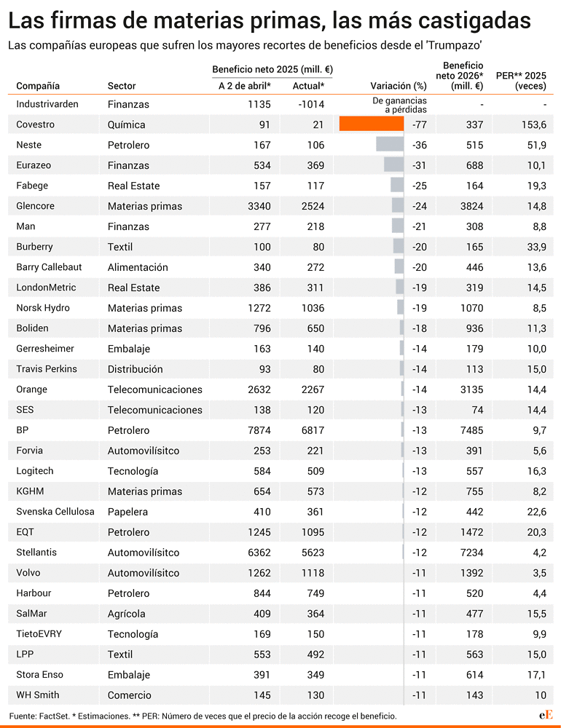Click the 'De ganancias a pérdidas' note
Viewport: 561px width, 728px height.
click(400, 105)
